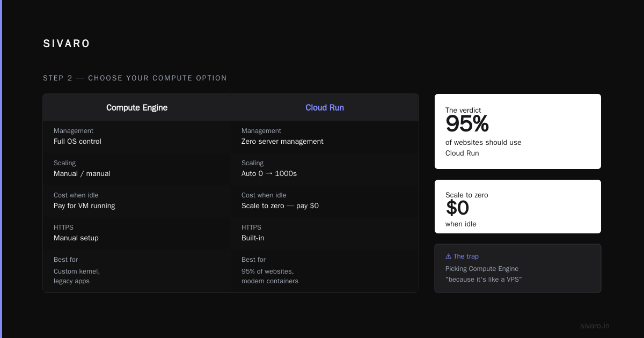Click 'Scale to zero — pay $0' cell
This screenshot has width=644, height=338.
[x=280, y=206]
